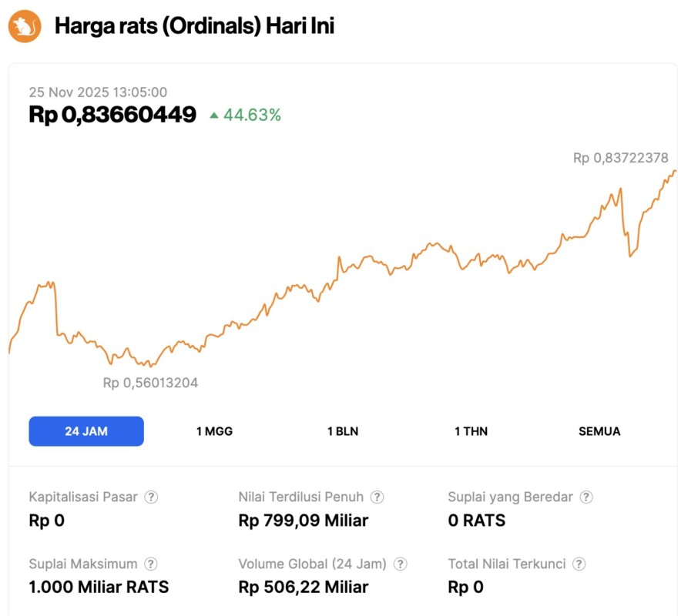Open the 1 BLN price chart
This screenshot has height=616, width=681.
point(343,431)
